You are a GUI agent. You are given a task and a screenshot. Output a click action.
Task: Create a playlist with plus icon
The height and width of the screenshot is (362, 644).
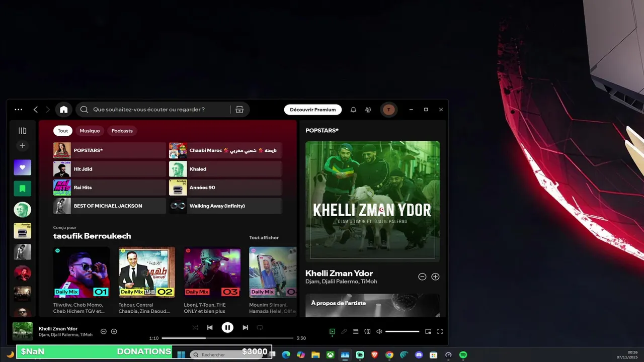click(22, 146)
